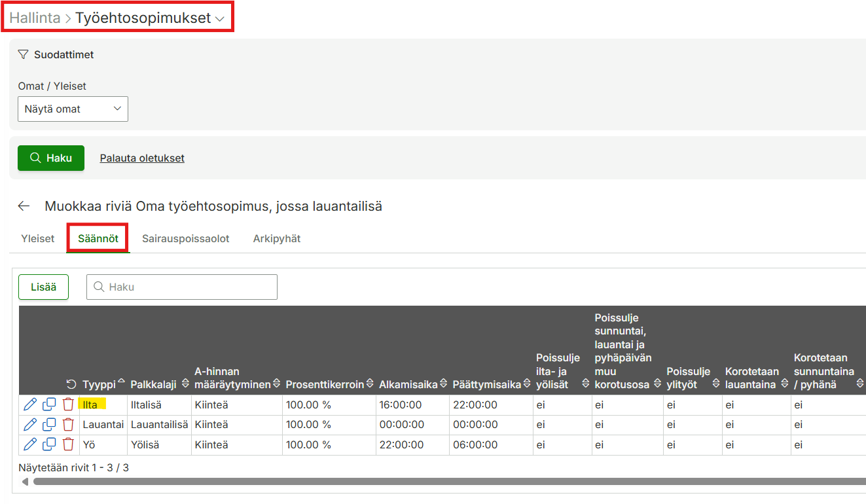
Task: Click the pencil icon on the Yö row
Action: coord(29,444)
